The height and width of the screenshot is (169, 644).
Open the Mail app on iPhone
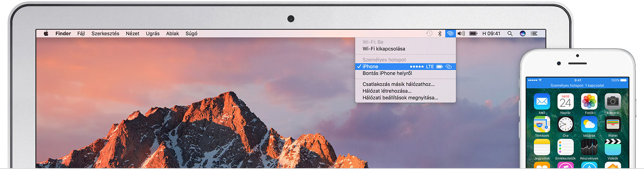tap(542, 101)
